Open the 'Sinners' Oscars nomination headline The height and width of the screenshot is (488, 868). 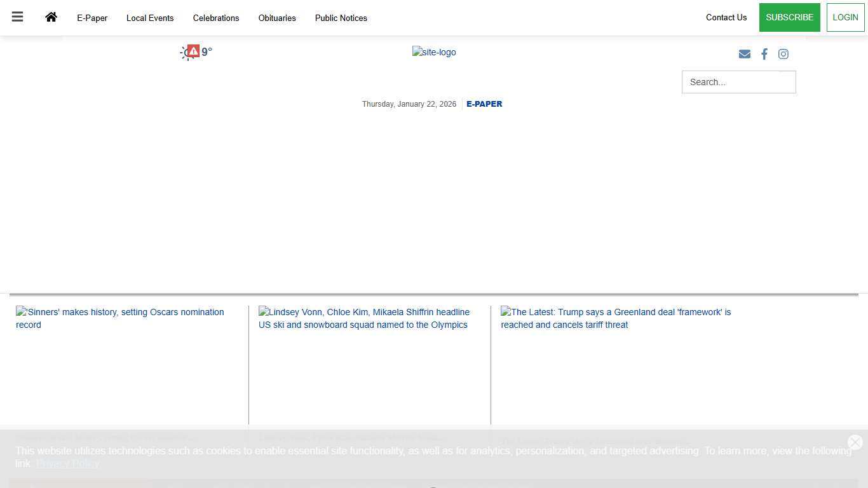(x=119, y=318)
